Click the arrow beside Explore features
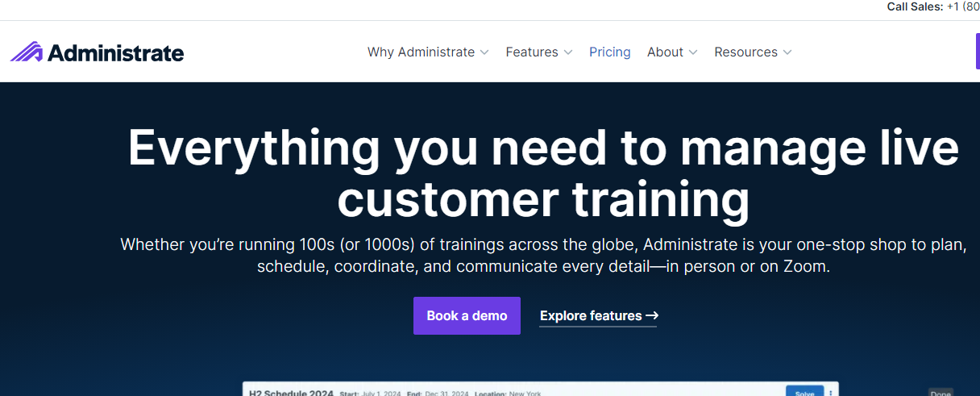Image resolution: width=980 pixels, height=396 pixels. click(652, 315)
